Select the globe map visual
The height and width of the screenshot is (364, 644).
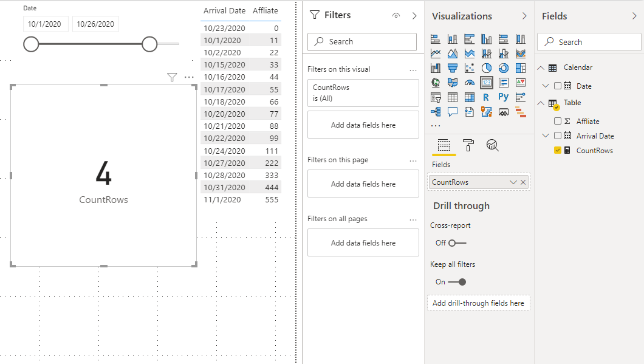click(x=436, y=83)
